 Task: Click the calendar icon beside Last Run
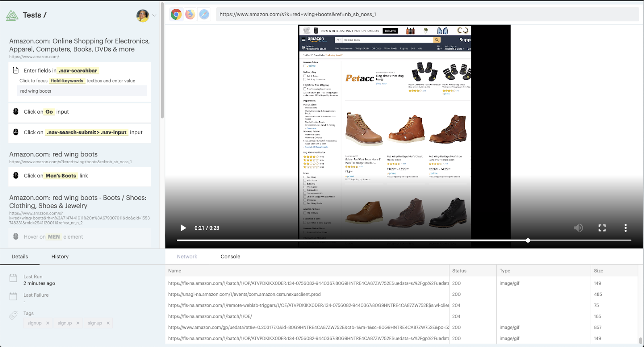(13, 278)
